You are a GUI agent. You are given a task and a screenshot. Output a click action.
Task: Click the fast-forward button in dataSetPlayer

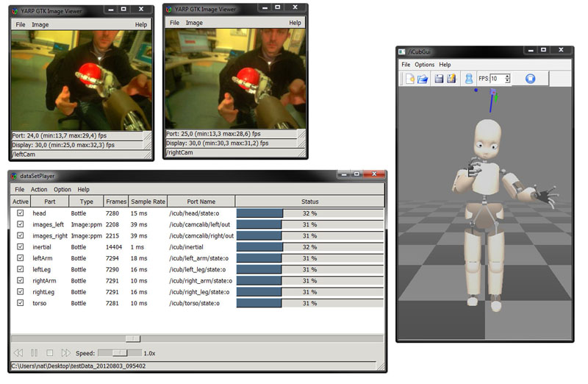coord(66,353)
